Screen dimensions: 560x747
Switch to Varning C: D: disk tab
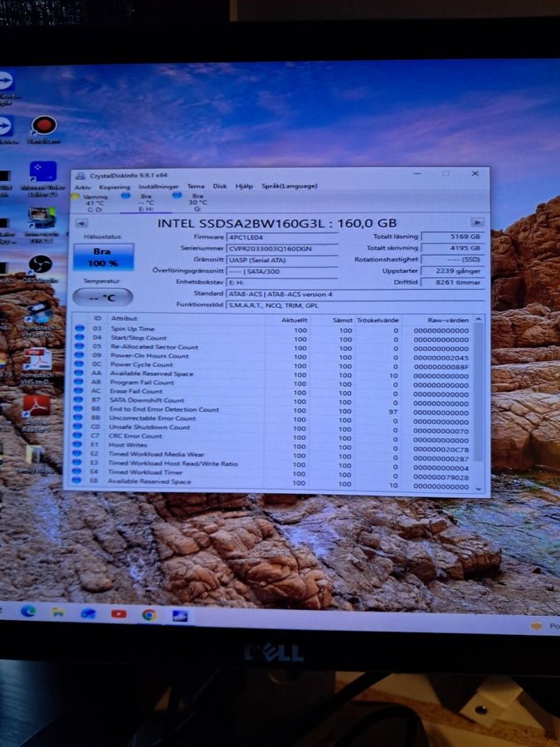pos(91,203)
